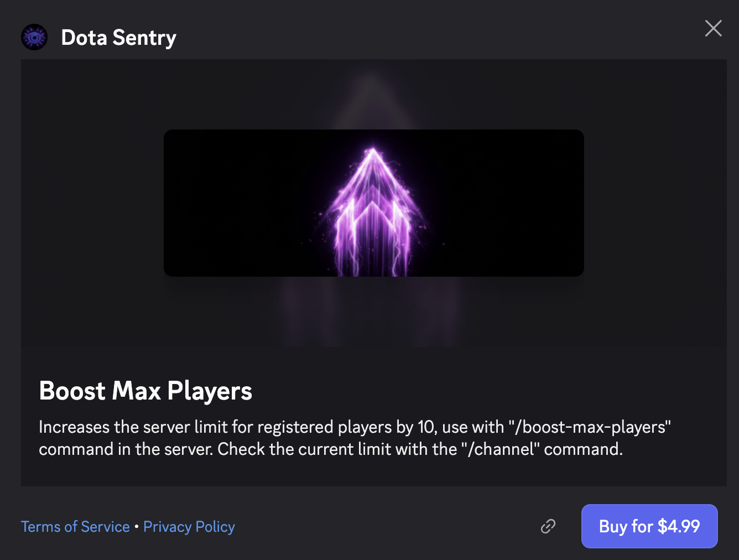Buy Boost Max Players for $4.99

pyautogui.click(x=649, y=526)
